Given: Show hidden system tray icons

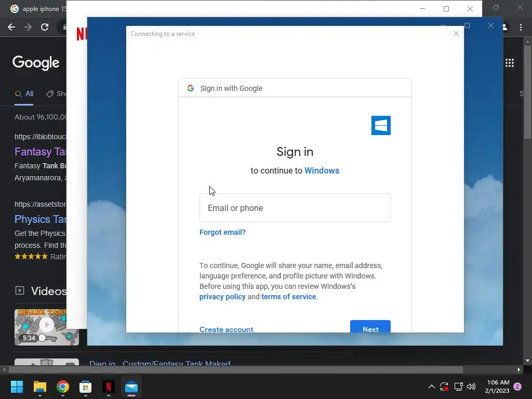Looking at the screenshot, I should (x=432, y=387).
